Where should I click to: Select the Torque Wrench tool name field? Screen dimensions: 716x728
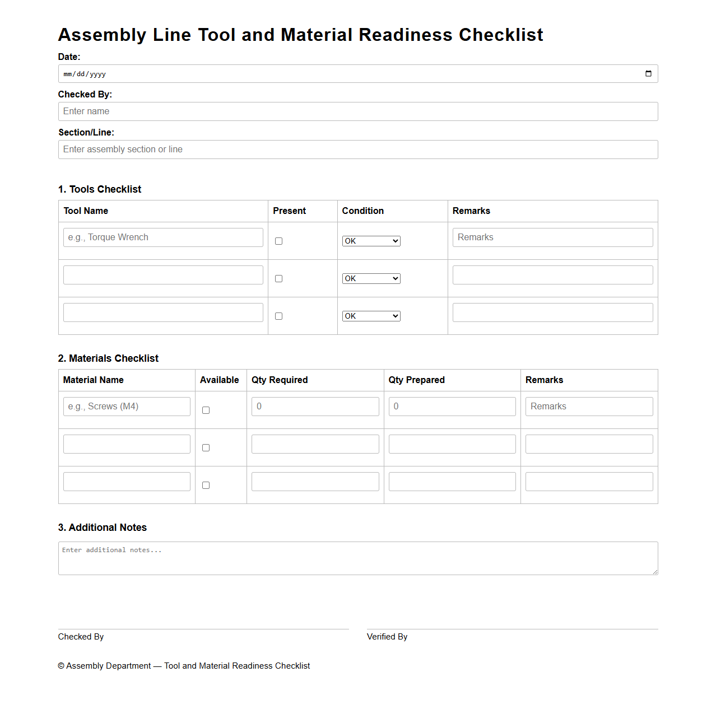coord(163,237)
